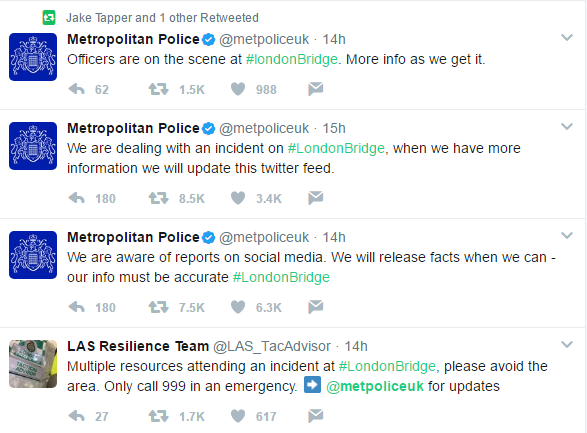The image size is (587, 433).
Task: Expand the chevron menu on the 15h tweet
Action: (567, 126)
